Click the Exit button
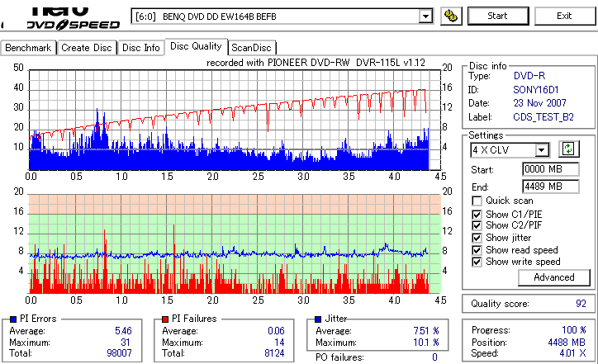Viewport: 598px width, 364px height. point(564,16)
